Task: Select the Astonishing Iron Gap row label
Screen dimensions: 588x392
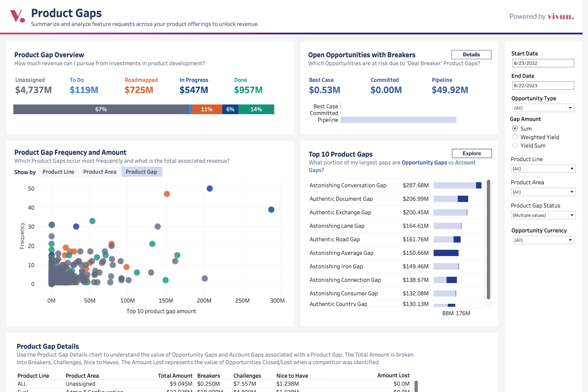Action: pos(336,267)
